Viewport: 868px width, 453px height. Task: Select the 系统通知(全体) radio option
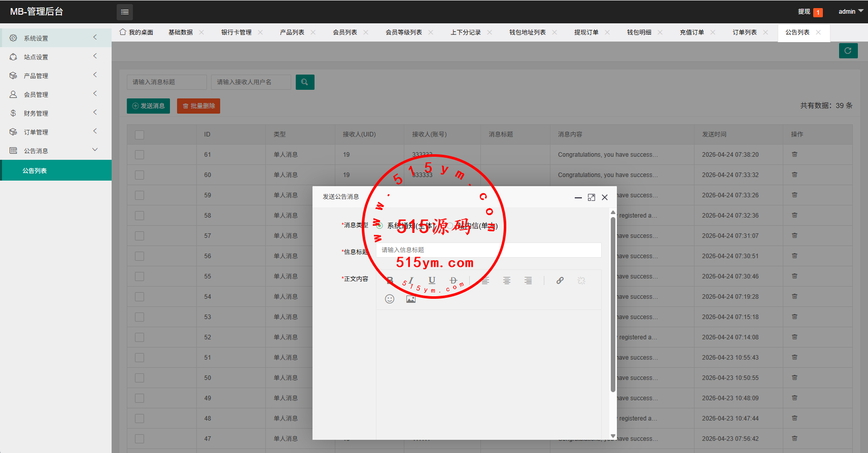(x=379, y=226)
